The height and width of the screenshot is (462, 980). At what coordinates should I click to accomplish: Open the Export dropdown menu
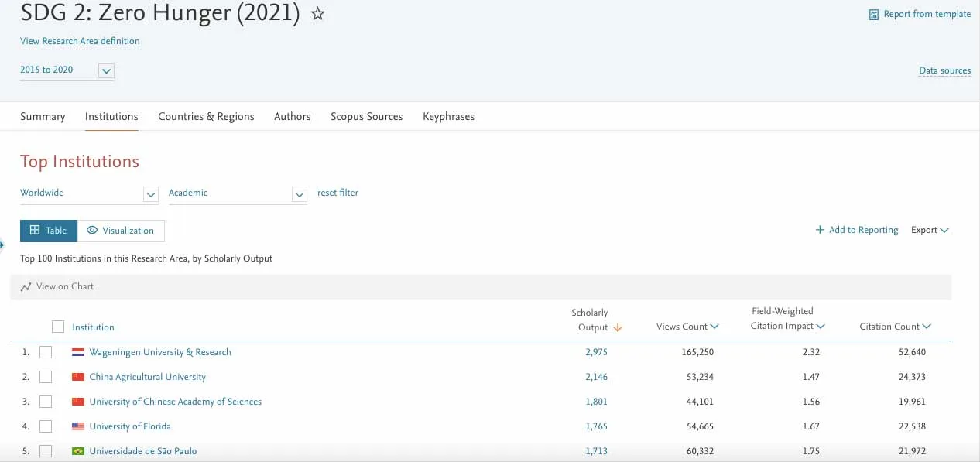pos(930,230)
